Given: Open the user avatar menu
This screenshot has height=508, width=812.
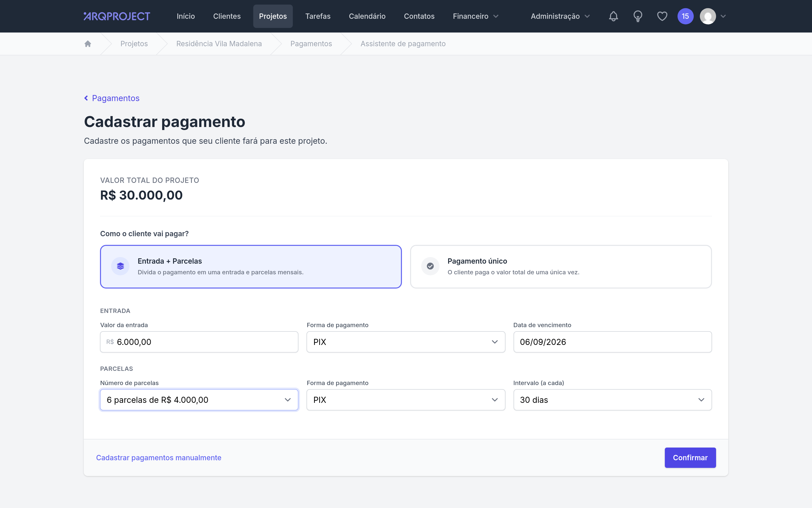Looking at the screenshot, I should point(708,16).
